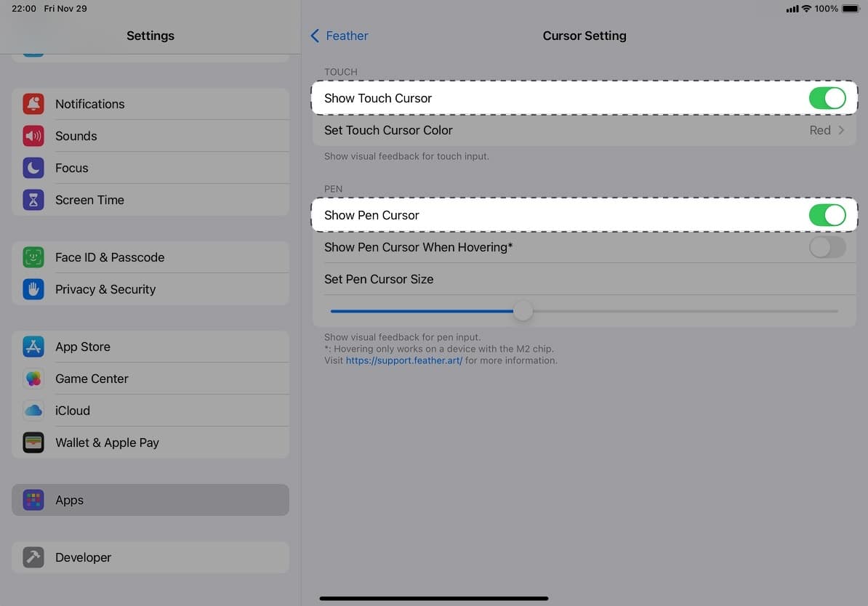Open the Developer hammer icon
The image size is (868, 606).
[x=33, y=557]
